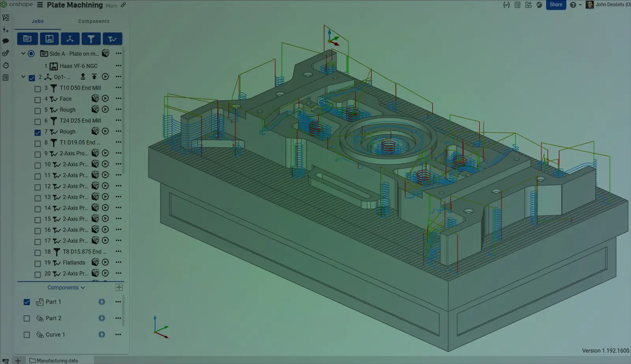Check the T10 D50 End Mill checkbox
631x364 pixels.
click(37, 89)
